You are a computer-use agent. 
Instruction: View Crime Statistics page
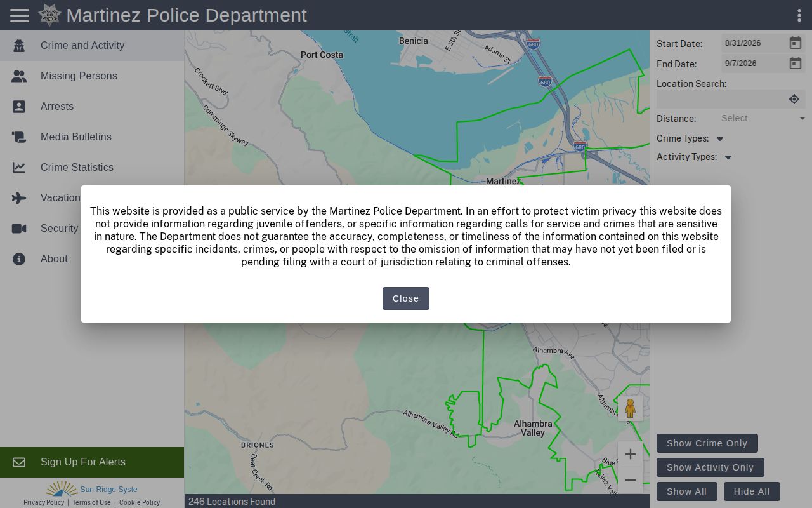click(x=92, y=168)
